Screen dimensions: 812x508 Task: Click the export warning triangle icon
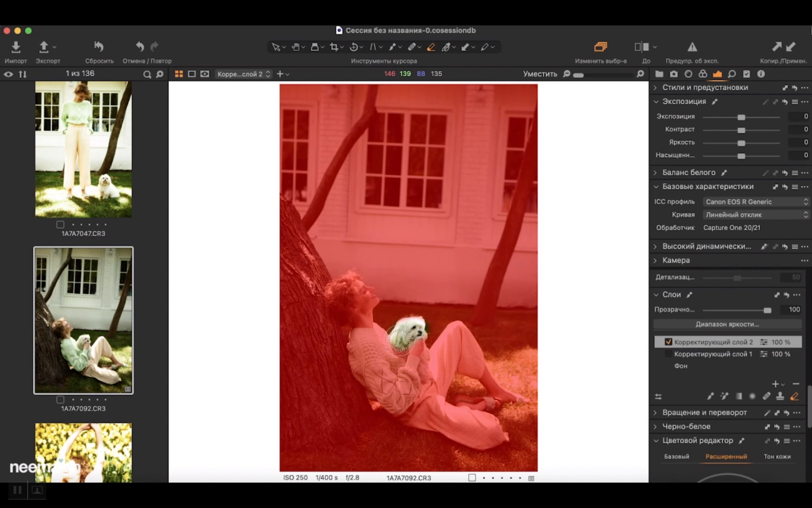(692, 47)
